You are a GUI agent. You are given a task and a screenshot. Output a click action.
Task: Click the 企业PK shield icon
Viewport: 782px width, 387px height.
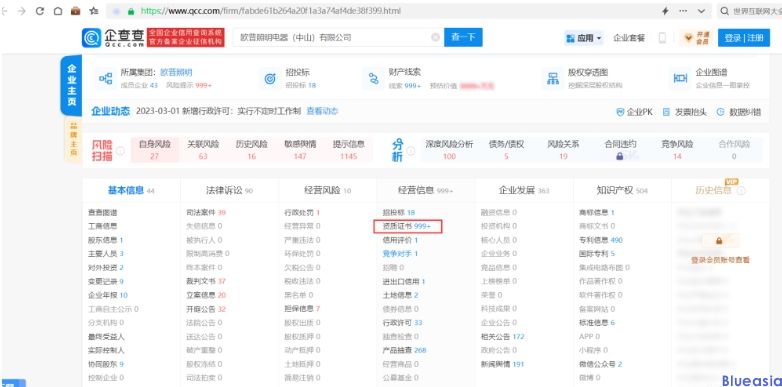(620, 112)
